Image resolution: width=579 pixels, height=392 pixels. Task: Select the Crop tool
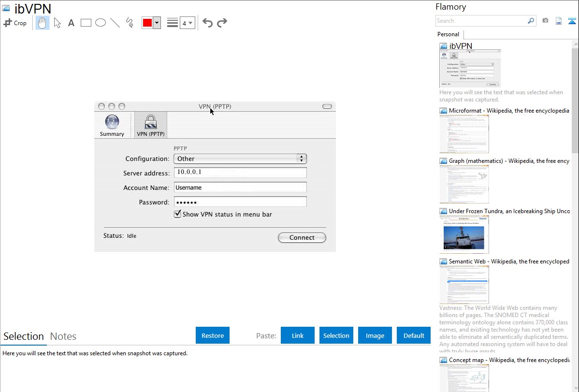tap(15, 23)
